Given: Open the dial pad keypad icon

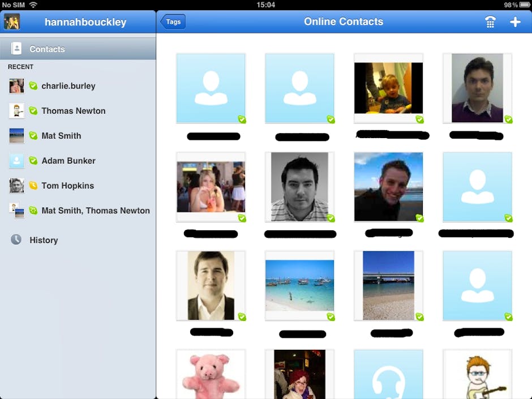Looking at the screenshot, I should [490, 22].
